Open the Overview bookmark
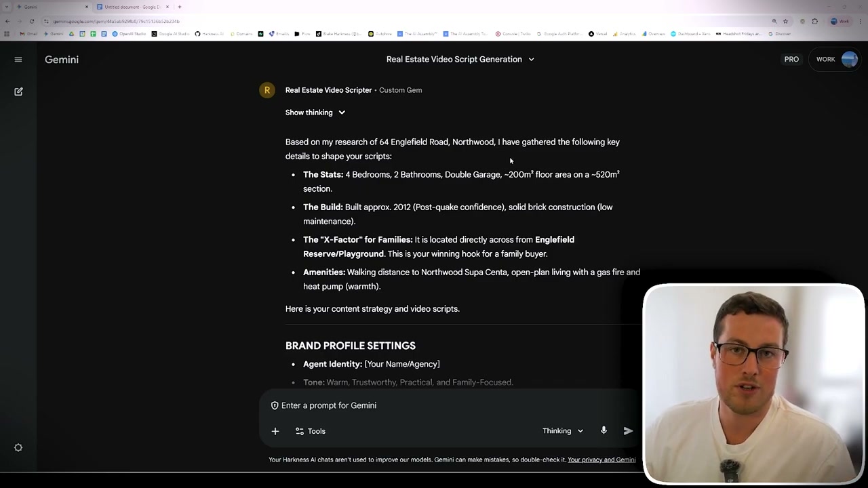 (654, 34)
